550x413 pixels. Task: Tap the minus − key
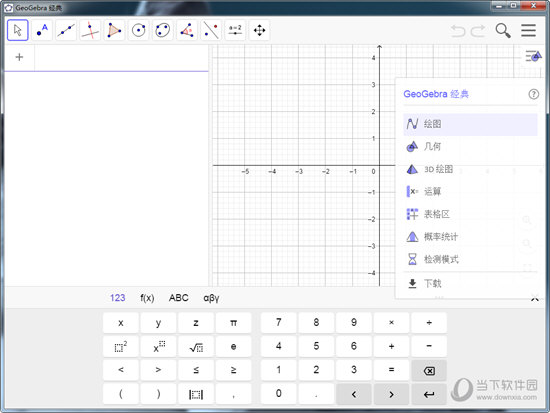click(429, 347)
